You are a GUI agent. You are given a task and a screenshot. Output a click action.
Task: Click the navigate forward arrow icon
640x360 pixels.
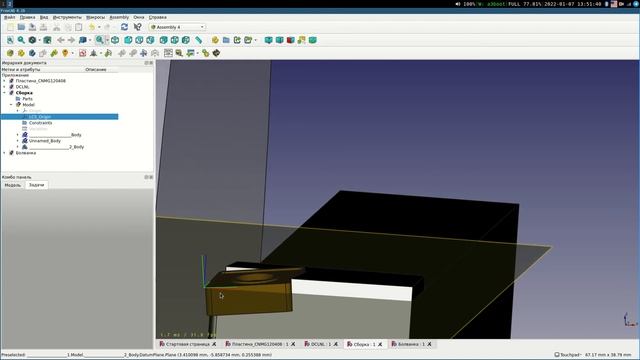71,40
